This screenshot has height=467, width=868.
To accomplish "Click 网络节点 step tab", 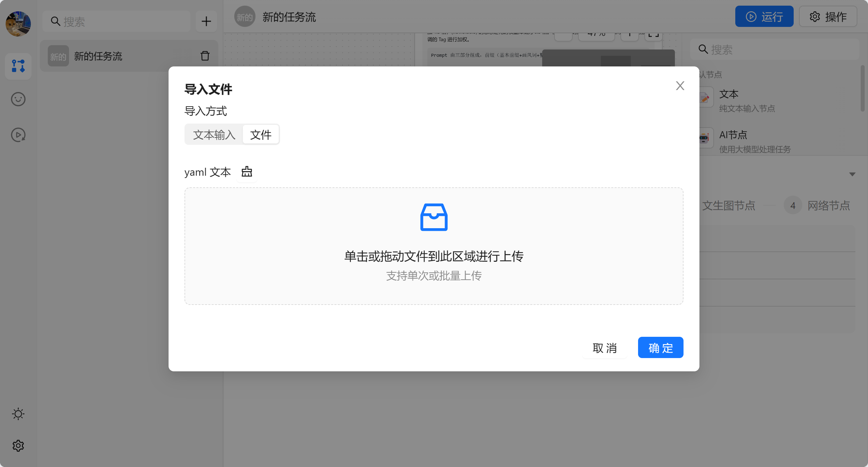I will tap(828, 205).
